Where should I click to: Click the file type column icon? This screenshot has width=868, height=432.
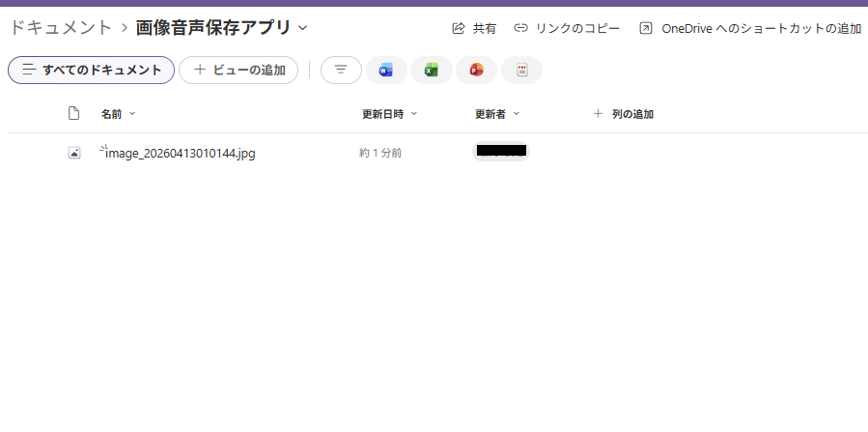73,113
